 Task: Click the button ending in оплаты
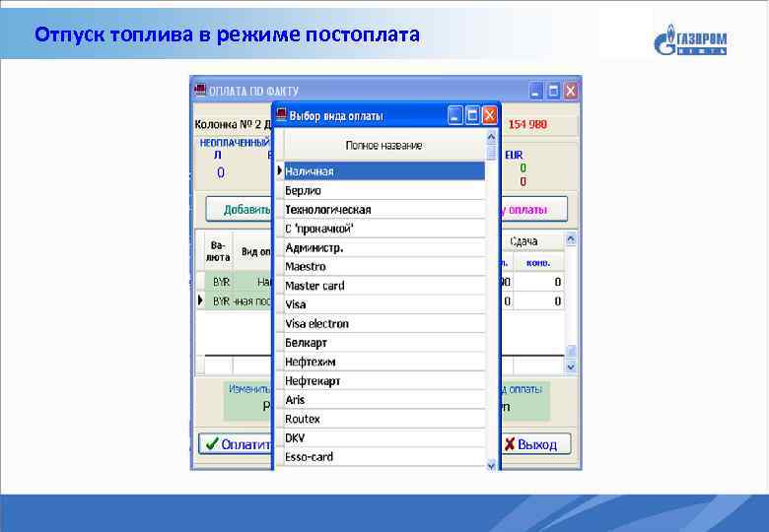pyautogui.click(x=534, y=210)
